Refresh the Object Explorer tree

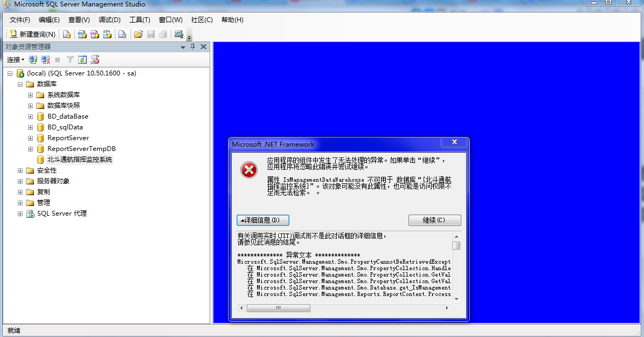[82, 60]
